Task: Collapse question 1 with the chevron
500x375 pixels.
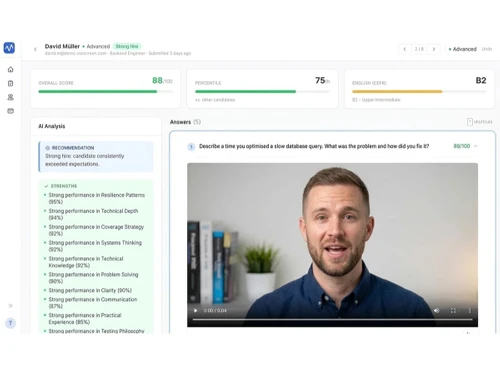Action: pos(476,146)
